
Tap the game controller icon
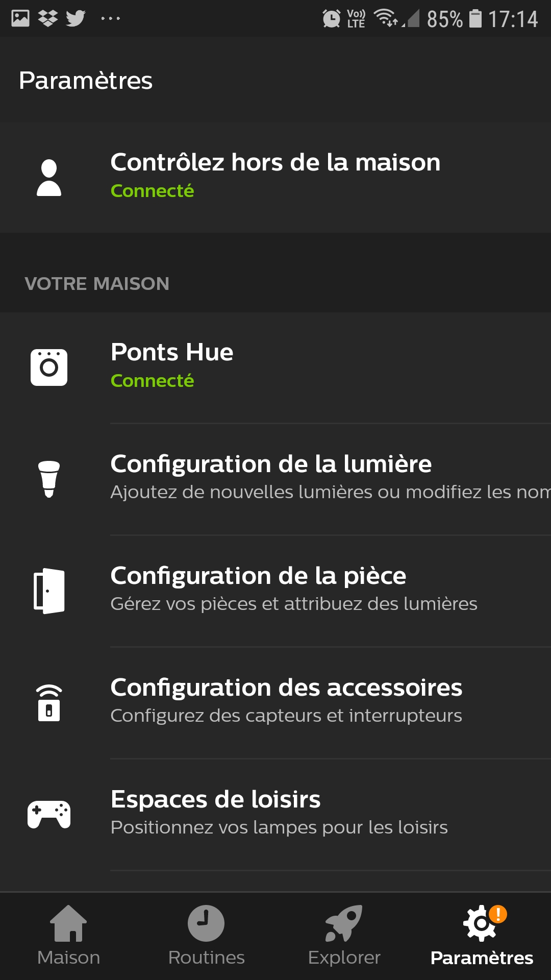[49, 814]
